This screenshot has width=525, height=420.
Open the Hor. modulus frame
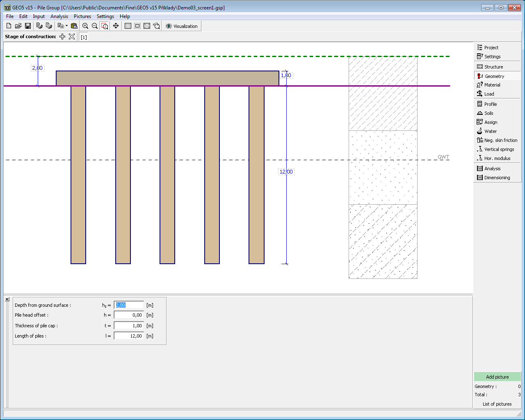[x=498, y=158]
